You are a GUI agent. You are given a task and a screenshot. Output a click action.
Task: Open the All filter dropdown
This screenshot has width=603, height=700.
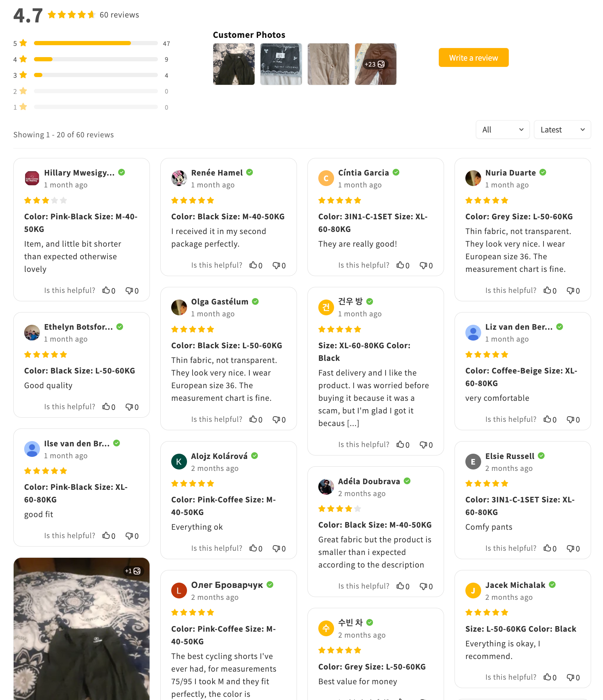coord(502,130)
